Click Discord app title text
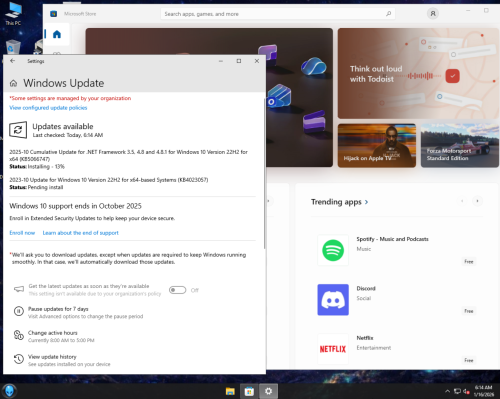The width and height of the screenshot is (500, 399). [366, 288]
